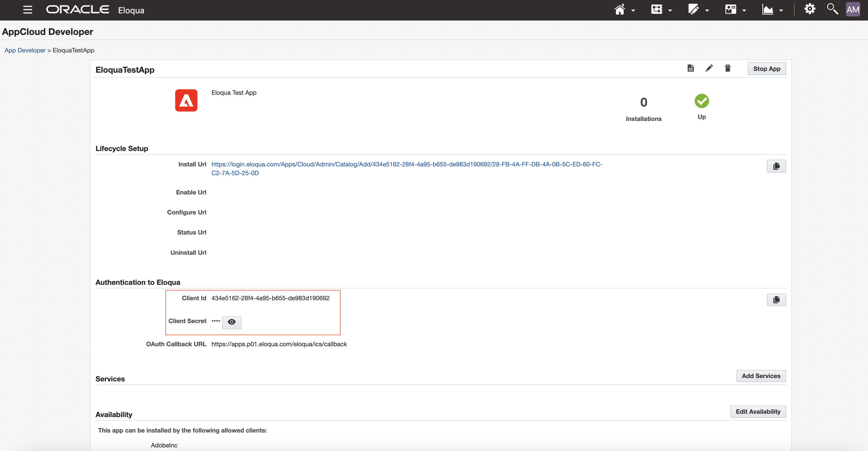
Task: Open the AM user profile avatar
Action: point(853,10)
